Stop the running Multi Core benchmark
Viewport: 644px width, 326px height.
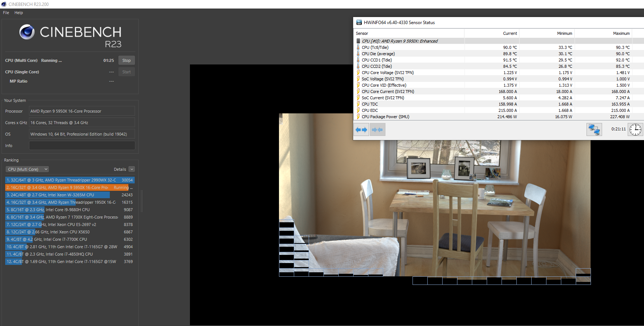(x=126, y=60)
